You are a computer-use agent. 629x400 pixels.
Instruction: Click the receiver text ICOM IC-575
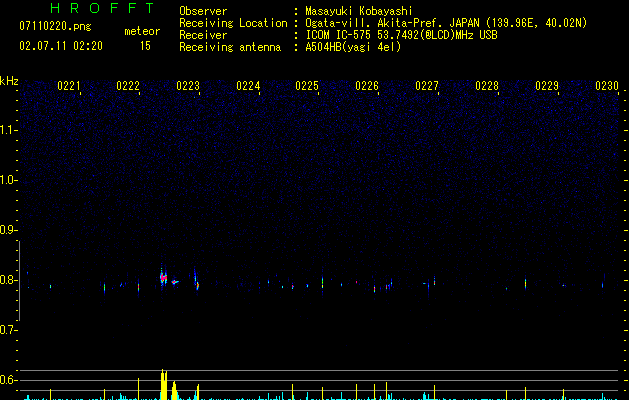click(x=338, y=35)
